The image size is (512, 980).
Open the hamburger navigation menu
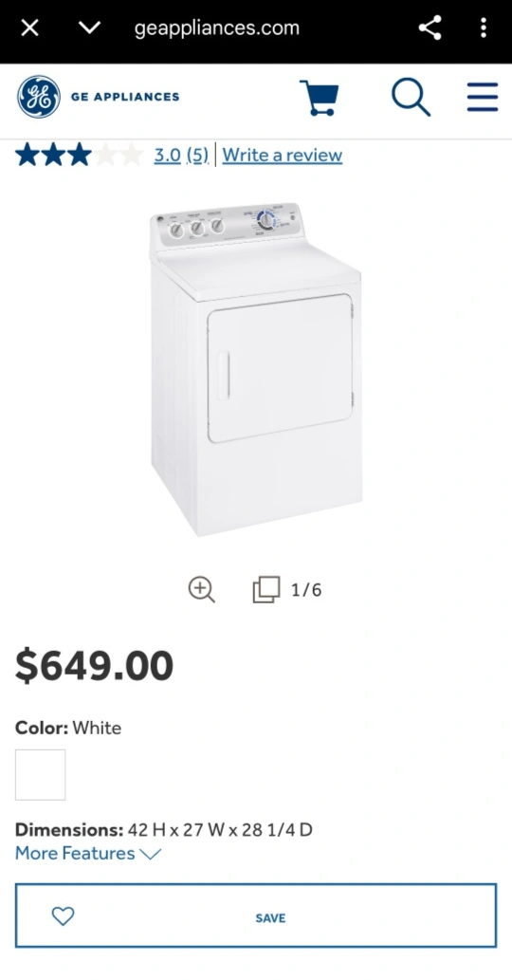483,97
